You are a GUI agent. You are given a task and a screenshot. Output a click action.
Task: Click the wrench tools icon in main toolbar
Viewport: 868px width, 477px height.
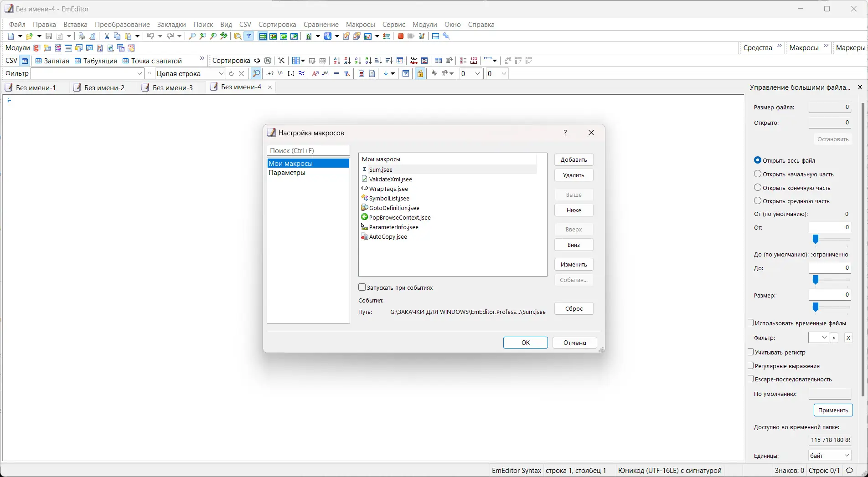447,36
